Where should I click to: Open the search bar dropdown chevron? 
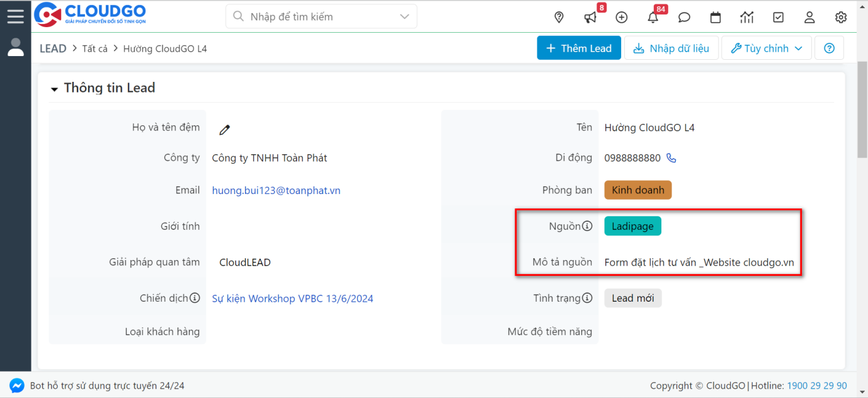pyautogui.click(x=404, y=16)
